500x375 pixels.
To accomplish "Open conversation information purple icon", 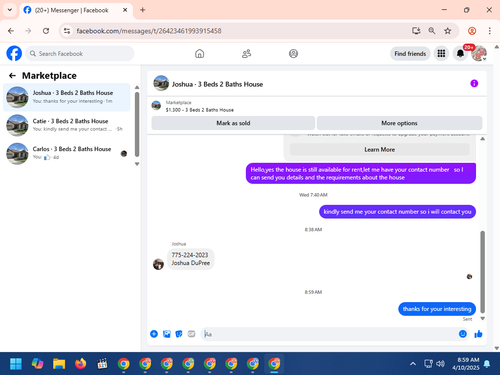I will (x=474, y=83).
